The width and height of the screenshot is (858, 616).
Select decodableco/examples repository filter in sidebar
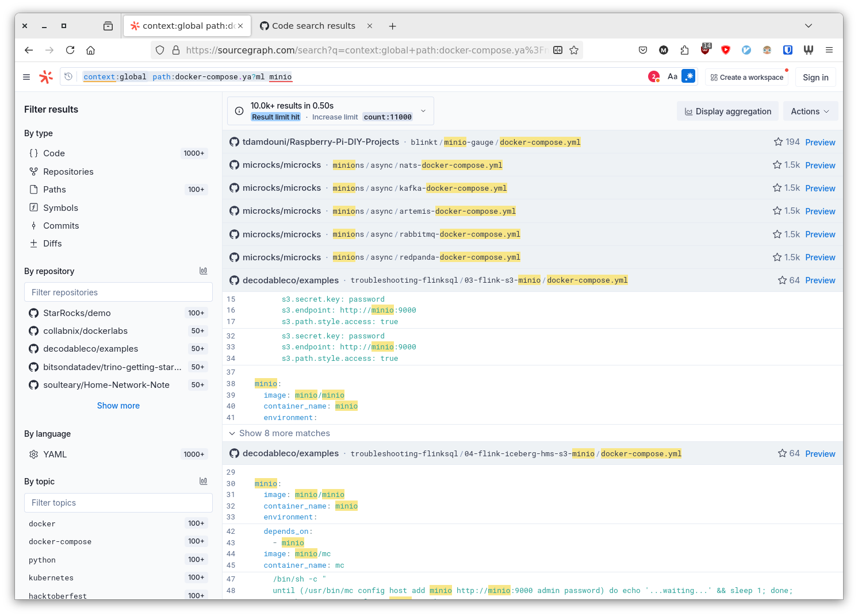[118, 349]
